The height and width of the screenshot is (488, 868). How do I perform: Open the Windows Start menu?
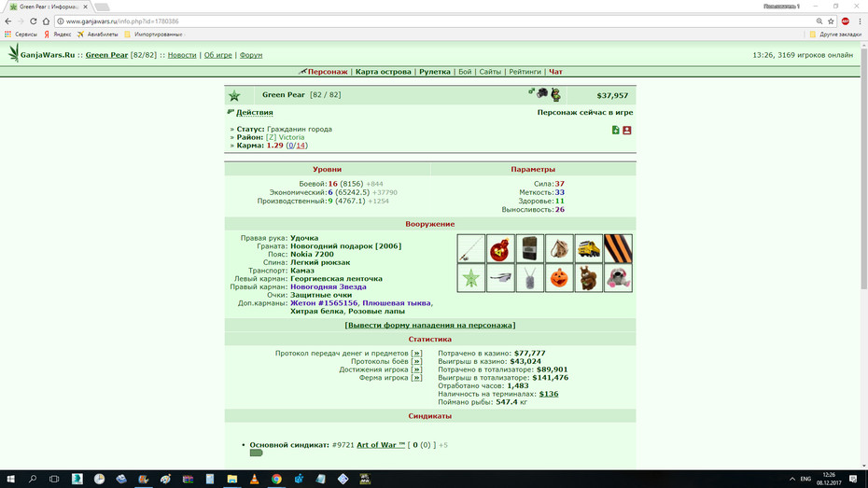point(10,480)
